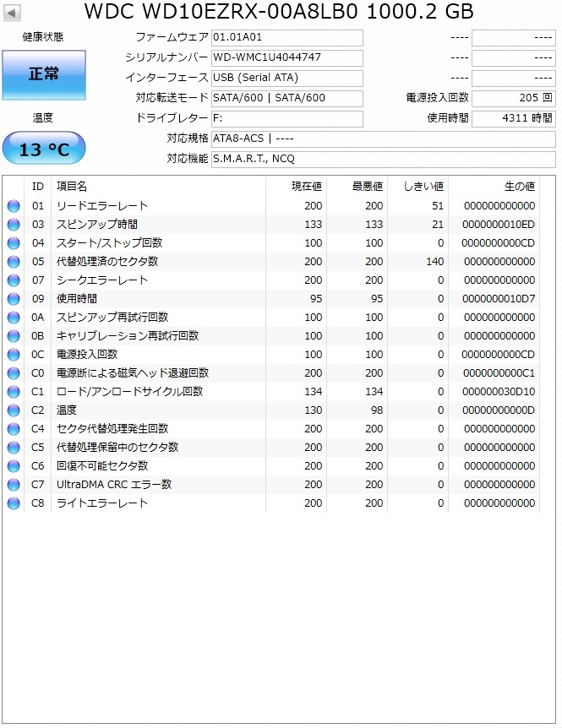Click status icon for 温度 attribute row
Screen dimensions: 562x728
14,410
